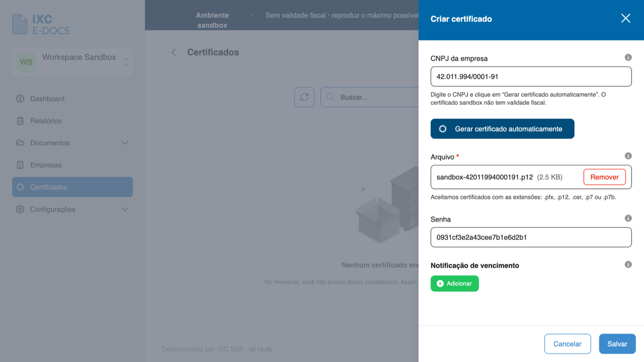Click Gerar certificado automaticamente button

(502, 129)
